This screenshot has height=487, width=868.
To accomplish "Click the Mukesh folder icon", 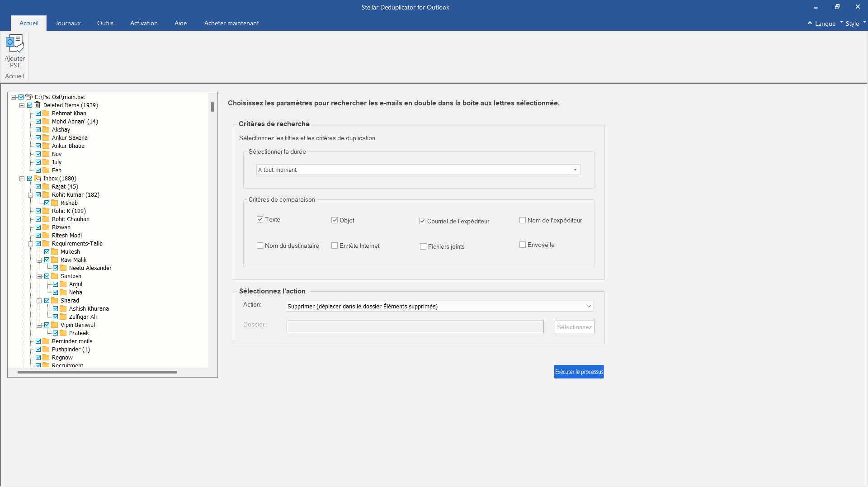I will pos(55,251).
